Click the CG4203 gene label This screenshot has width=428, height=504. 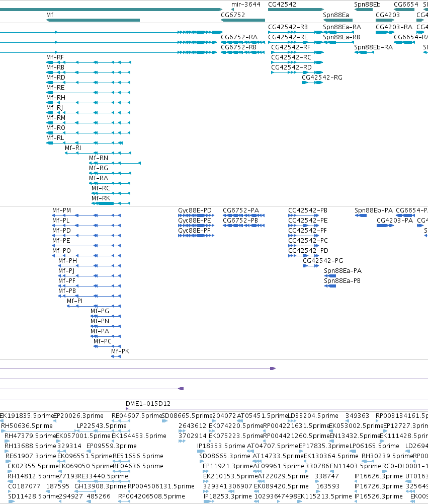(388, 15)
